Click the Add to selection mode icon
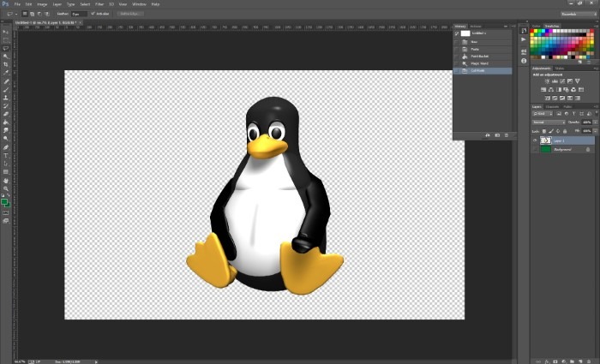Viewport: 600px width, 364px height. pos(33,14)
